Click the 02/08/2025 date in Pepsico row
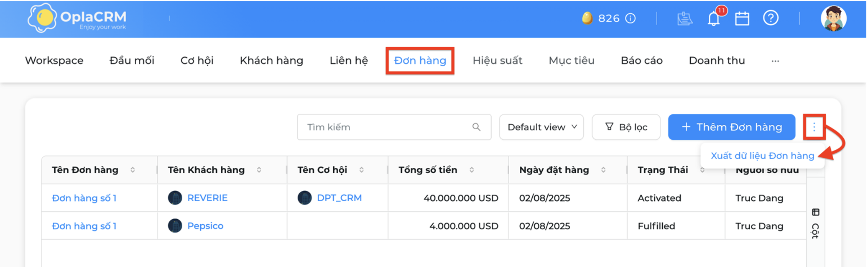This screenshot has height=267, width=868. 544,226
